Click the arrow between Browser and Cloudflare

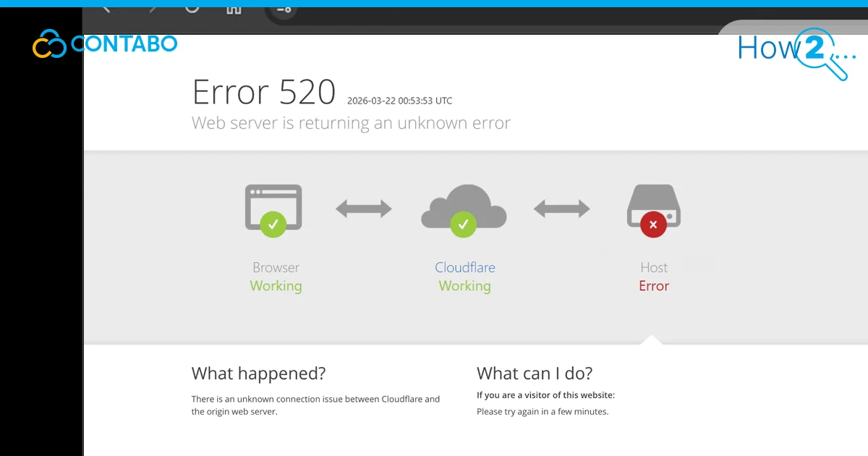tap(364, 208)
